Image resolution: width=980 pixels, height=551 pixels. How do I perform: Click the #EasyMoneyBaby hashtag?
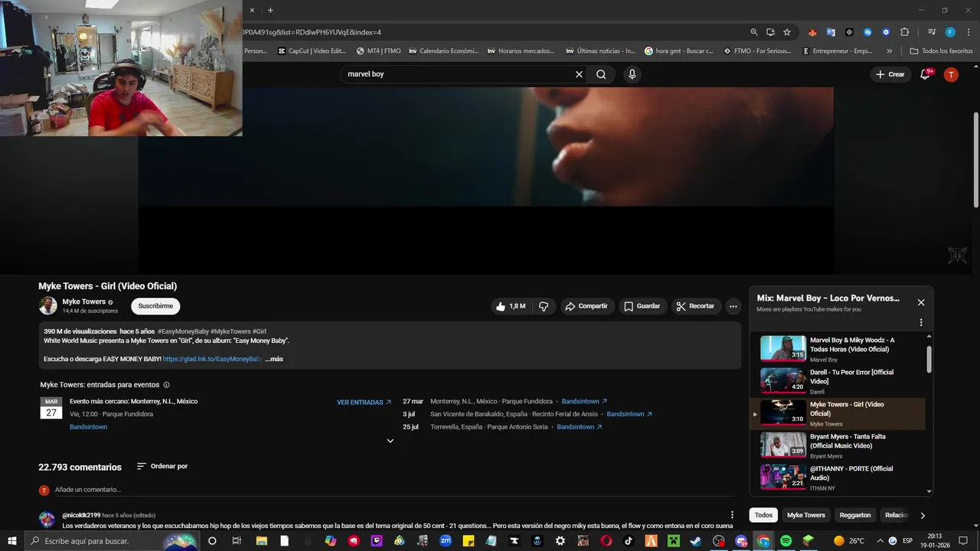[x=184, y=331]
